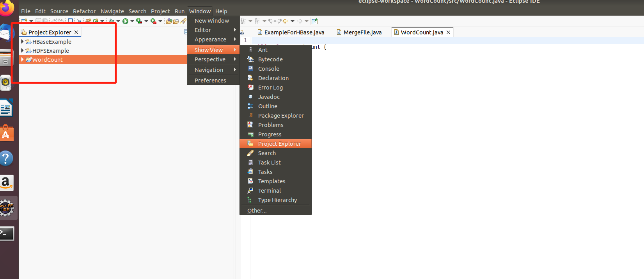Open the Debug dropdown arrow

pos(118,21)
